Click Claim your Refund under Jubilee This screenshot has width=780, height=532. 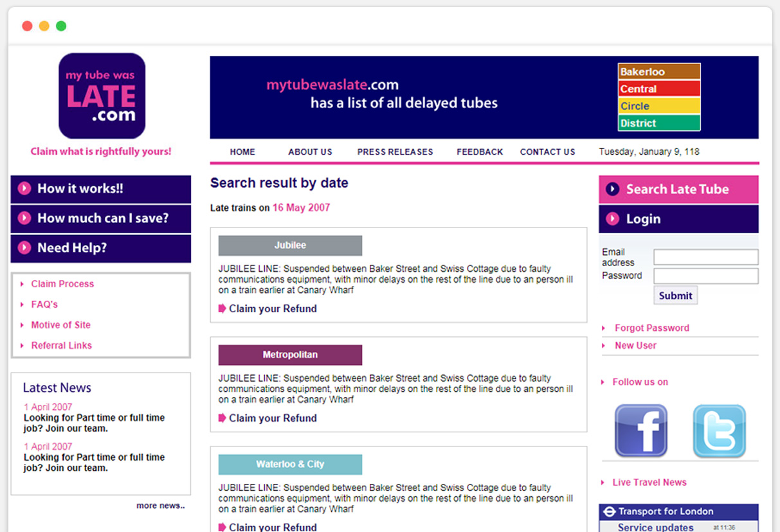(273, 308)
